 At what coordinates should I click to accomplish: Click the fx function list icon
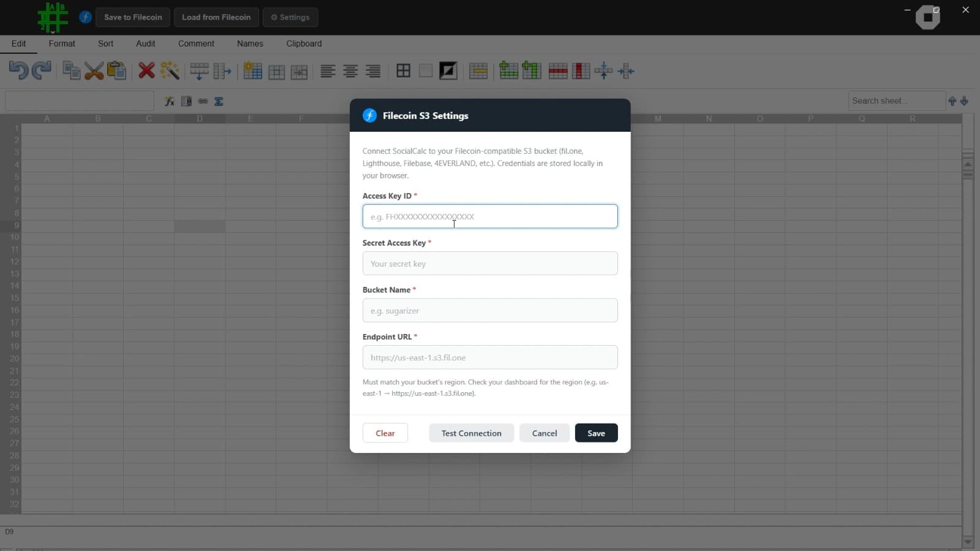170,101
